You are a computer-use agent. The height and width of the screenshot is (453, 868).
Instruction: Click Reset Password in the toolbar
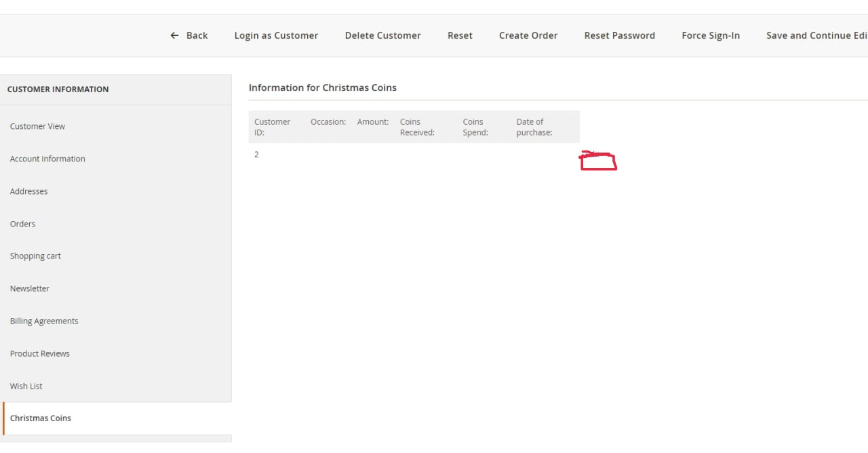[619, 35]
